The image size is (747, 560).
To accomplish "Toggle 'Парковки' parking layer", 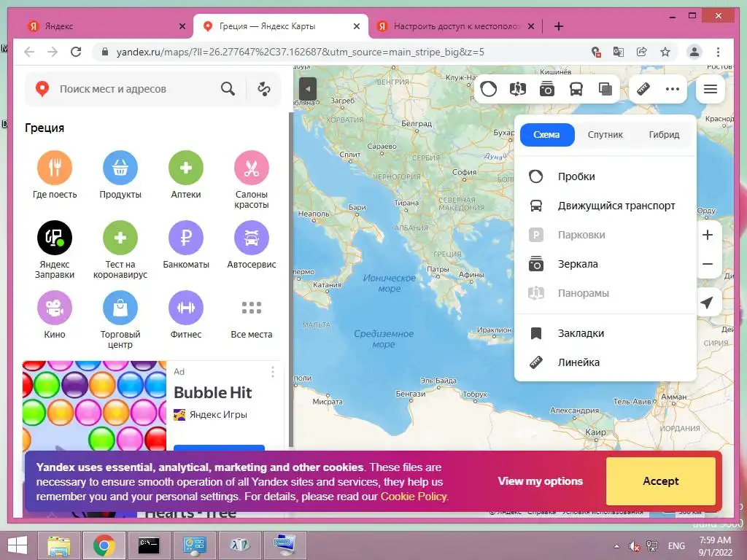I will pos(605,235).
